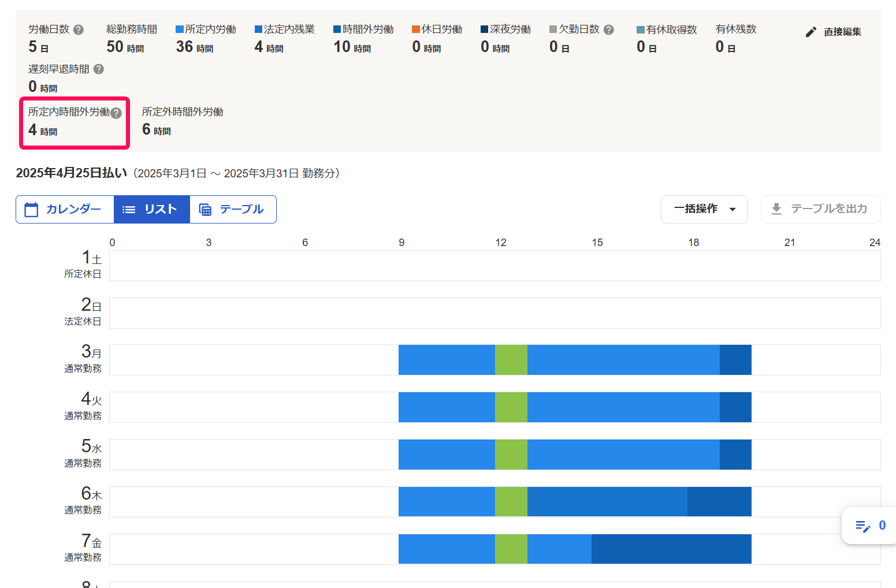Click the 時間外労働 10 時間 value
Viewport: 896px width, 588px height.
coord(352,47)
